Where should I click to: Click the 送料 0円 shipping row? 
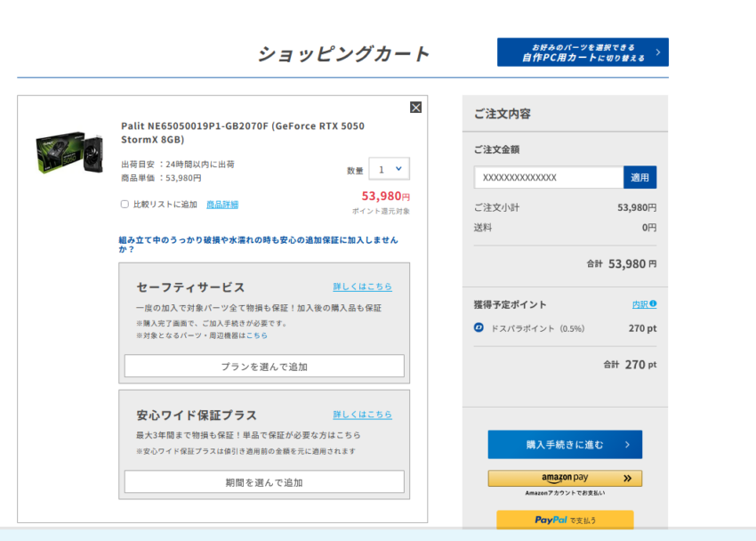point(565,228)
